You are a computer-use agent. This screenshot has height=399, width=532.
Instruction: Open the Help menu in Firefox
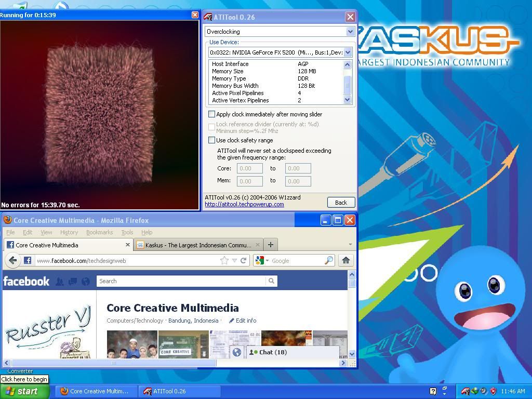coord(147,232)
